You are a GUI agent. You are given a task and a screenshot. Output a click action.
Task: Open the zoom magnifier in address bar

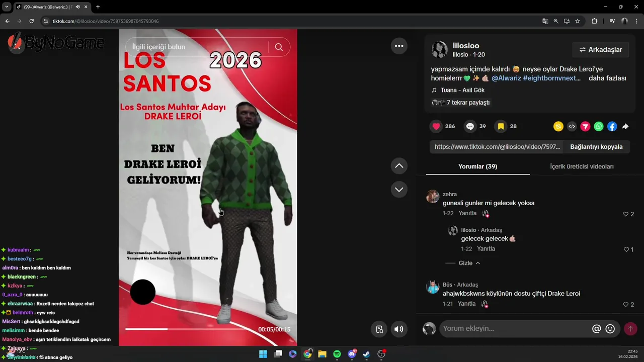556,21
